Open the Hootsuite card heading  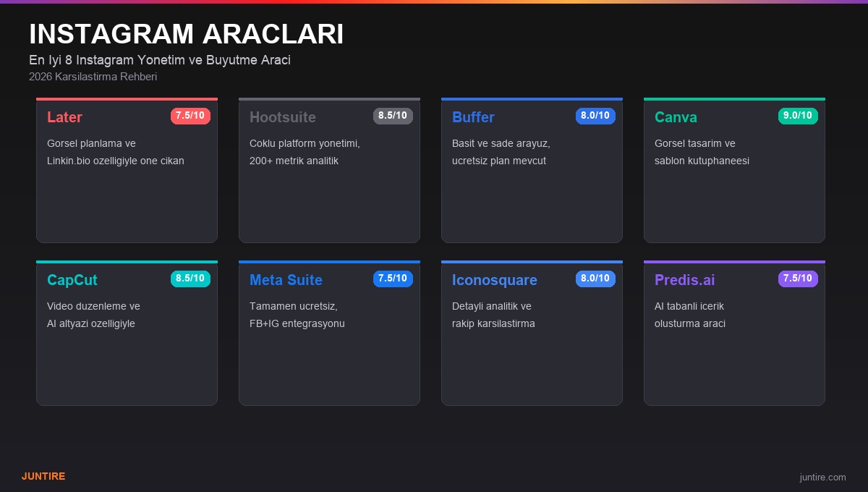click(283, 117)
